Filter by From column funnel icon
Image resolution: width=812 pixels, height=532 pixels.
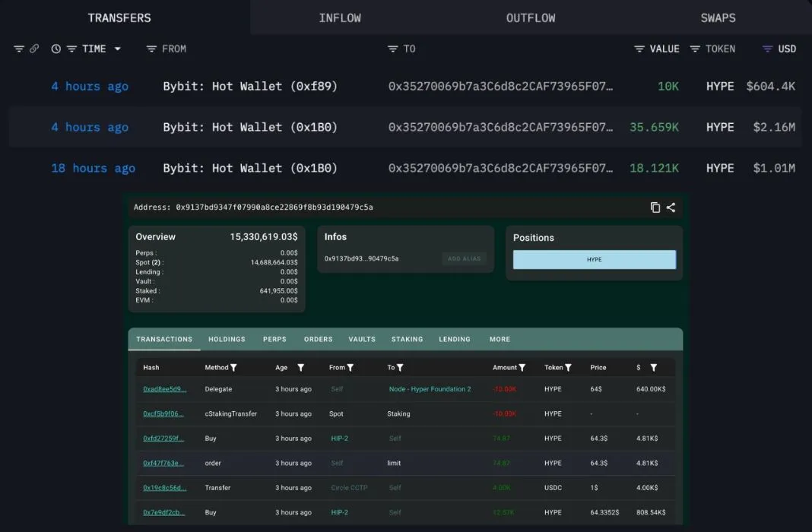coord(350,367)
